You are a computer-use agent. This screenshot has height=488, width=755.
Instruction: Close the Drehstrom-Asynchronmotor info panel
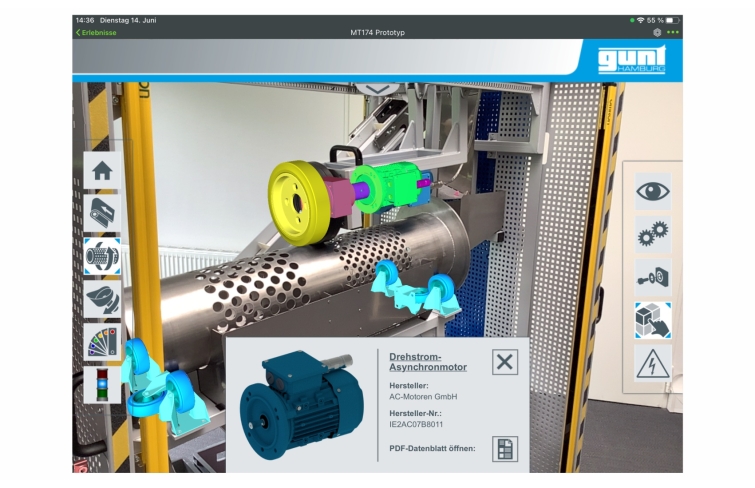[505, 362]
